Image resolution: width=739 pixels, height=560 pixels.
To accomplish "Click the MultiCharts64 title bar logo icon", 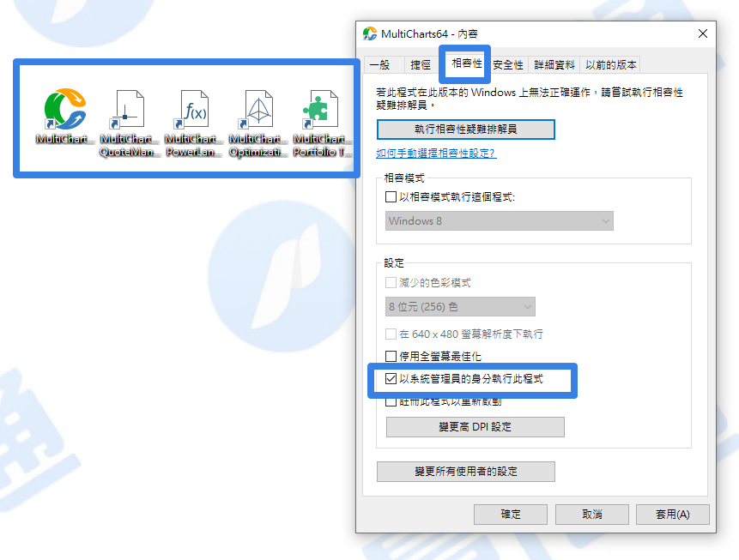I will click(370, 34).
